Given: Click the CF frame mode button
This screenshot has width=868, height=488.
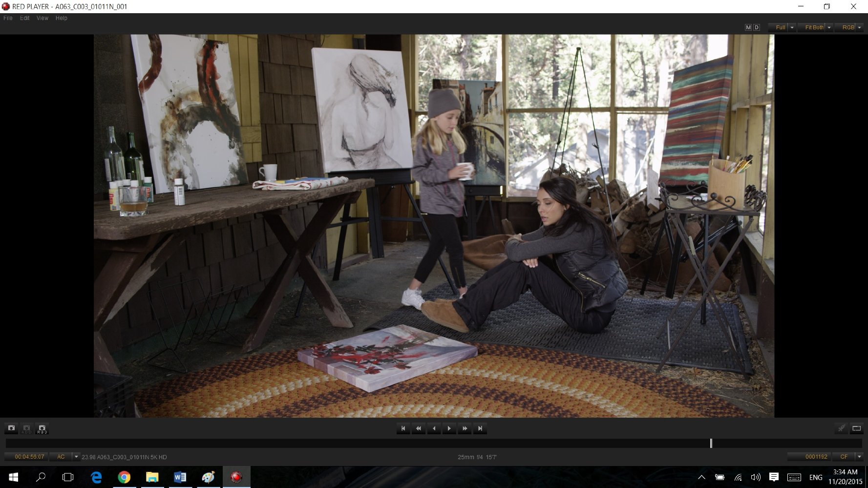Looking at the screenshot, I should coord(844,457).
